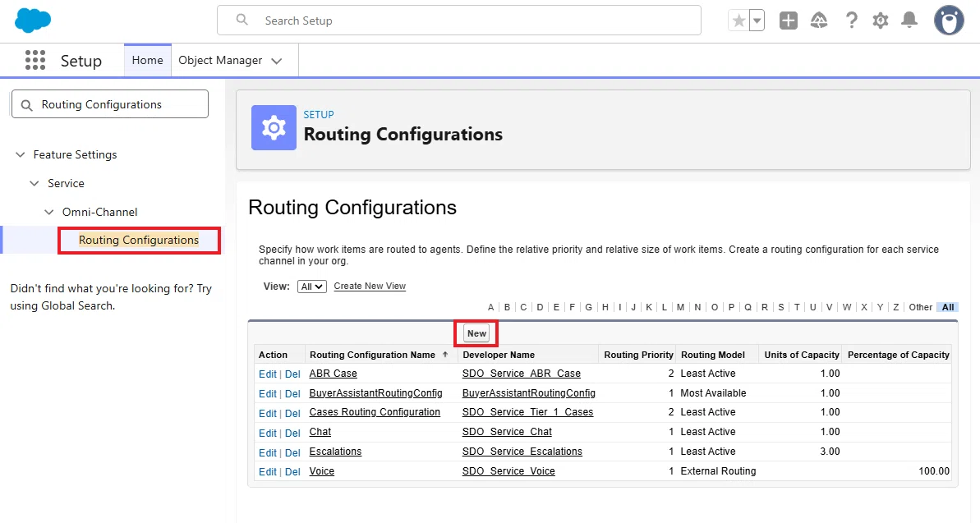Collapse the Omni-Channel tree node

[48, 212]
